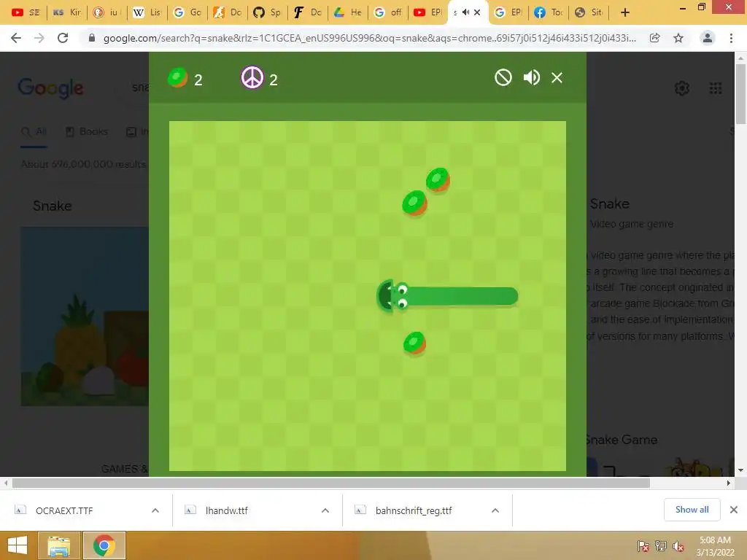Open downloaded file OCRAEXT.TTF
Screen dimensions: 747x560
tap(64, 510)
